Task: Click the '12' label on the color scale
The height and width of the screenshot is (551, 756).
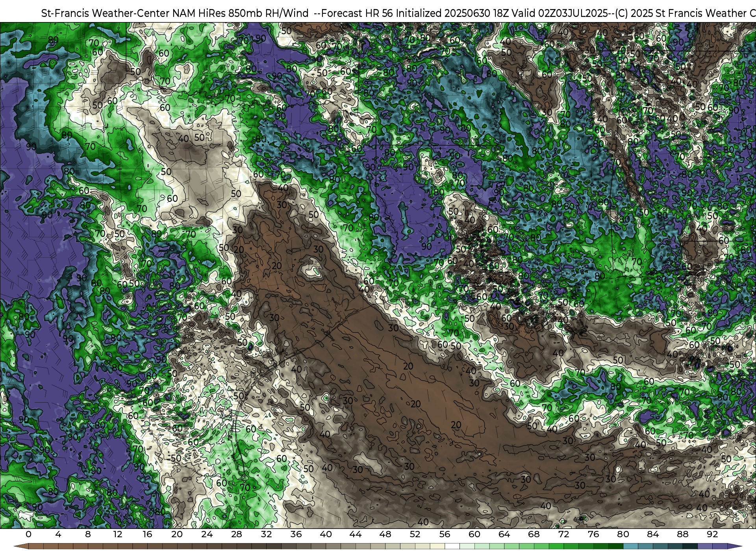Action: pos(118,534)
